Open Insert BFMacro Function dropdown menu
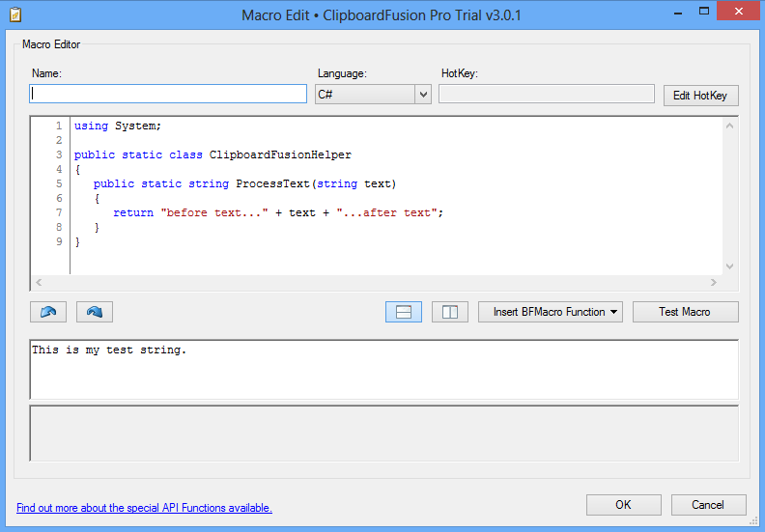Screen dimensions: 765x532 coord(551,312)
